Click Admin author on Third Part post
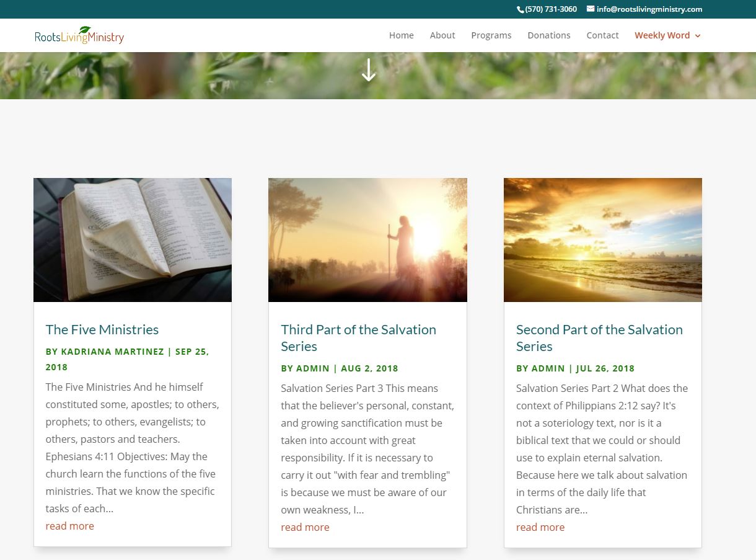The width and height of the screenshot is (756, 560). point(313,368)
